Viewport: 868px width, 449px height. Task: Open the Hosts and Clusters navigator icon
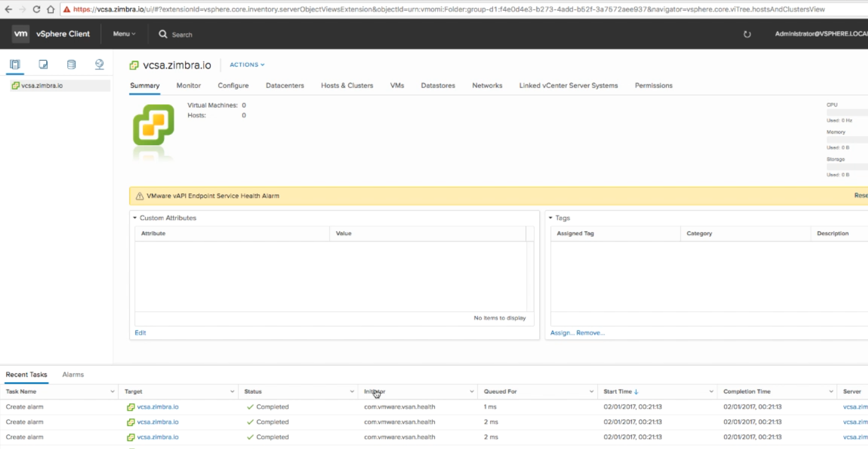click(15, 65)
